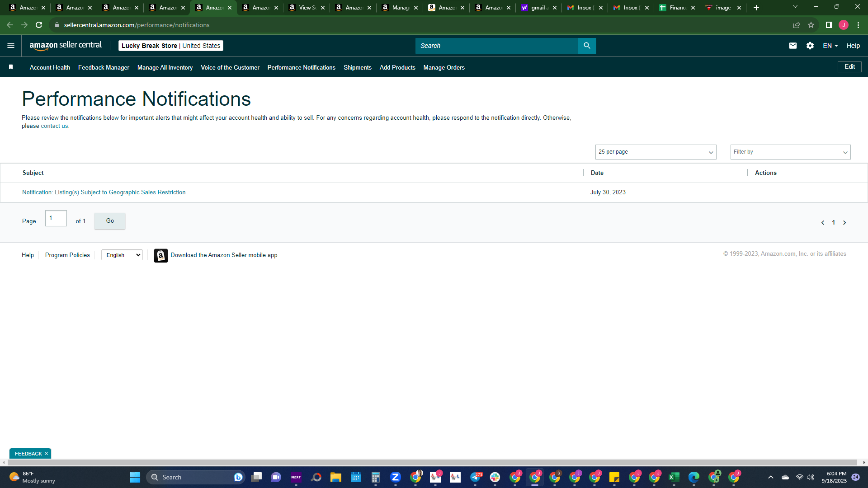Open Slack from the taskbar
This screenshot has height=488, width=868.
tap(495, 477)
